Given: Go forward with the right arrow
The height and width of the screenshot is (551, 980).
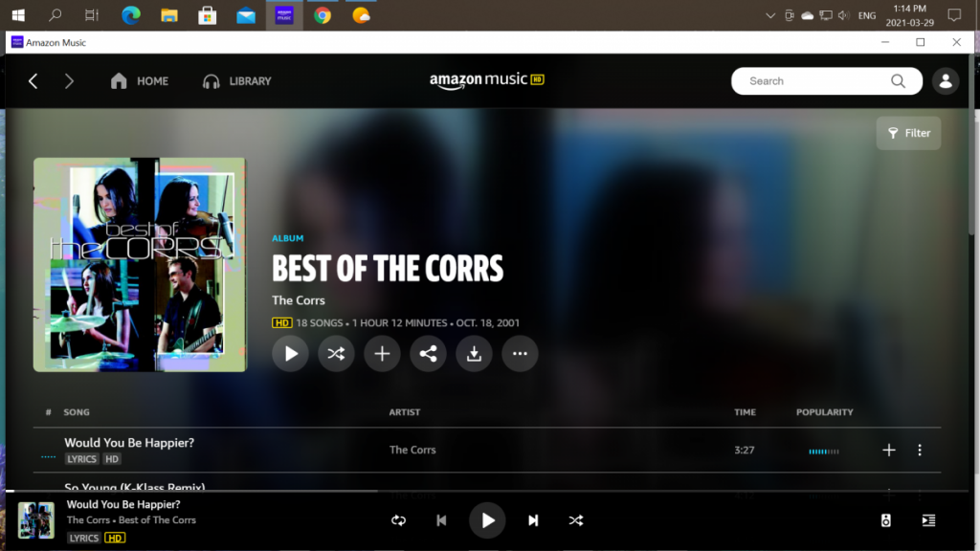Looking at the screenshot, I should (x=69, y=81).
